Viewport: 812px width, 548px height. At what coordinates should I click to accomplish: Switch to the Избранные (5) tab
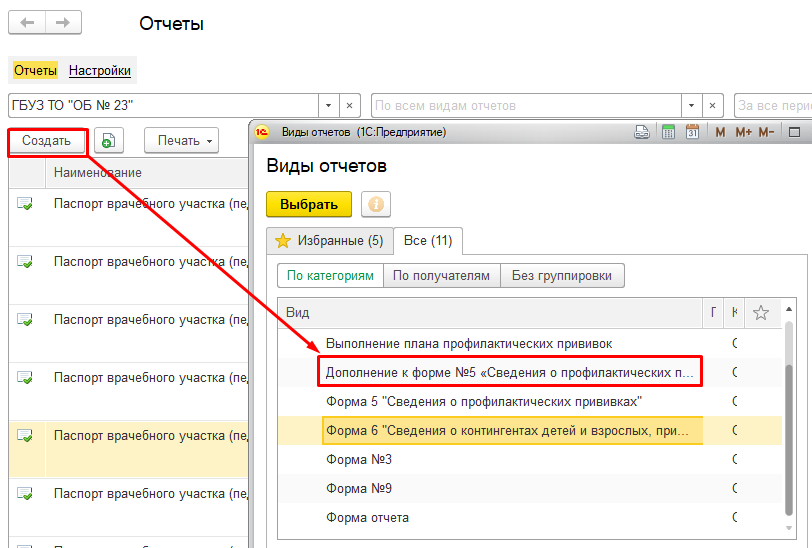pyautogui.click(x=328, y=241)
